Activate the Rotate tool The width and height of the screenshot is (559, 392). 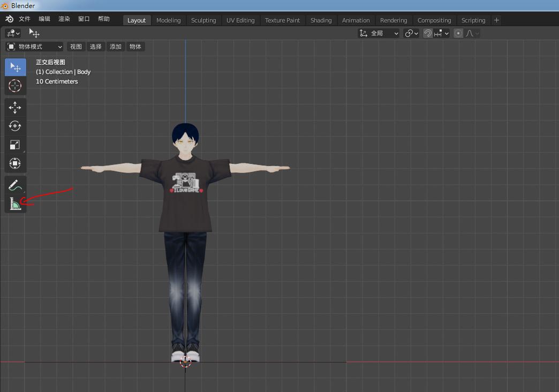tap(15, 126)
